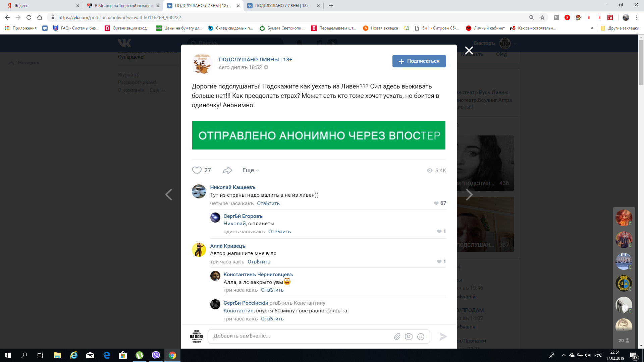Share the post using the arrow icon
The height and width of the screenshot is (362, 644).
click(227, 170)
